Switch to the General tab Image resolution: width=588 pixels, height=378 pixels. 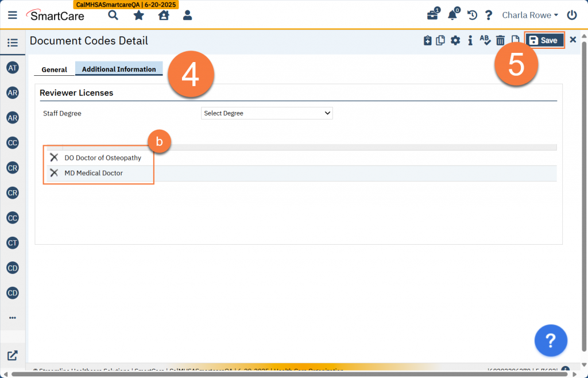[54, 70]
